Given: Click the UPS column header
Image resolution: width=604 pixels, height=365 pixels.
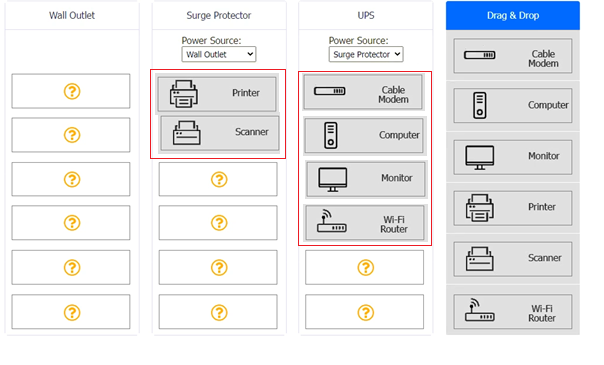Looking at the screenshot, I should [366, 15].
